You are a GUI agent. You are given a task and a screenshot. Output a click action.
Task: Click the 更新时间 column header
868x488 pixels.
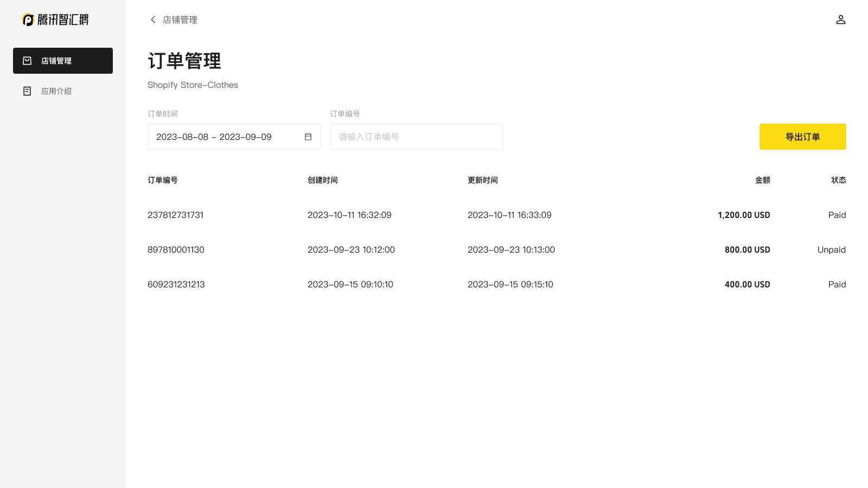point(483,180)
